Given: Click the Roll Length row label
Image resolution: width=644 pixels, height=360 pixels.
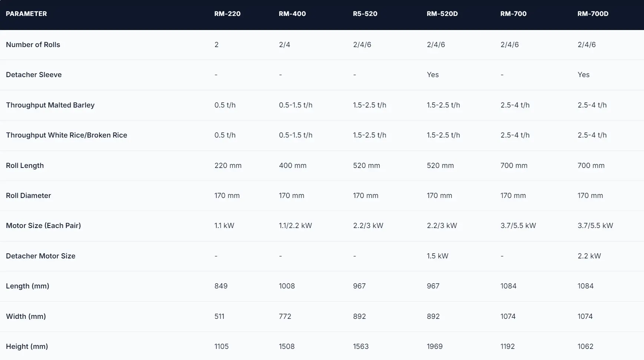Looking at the screenshot, I should pos(25,165).
